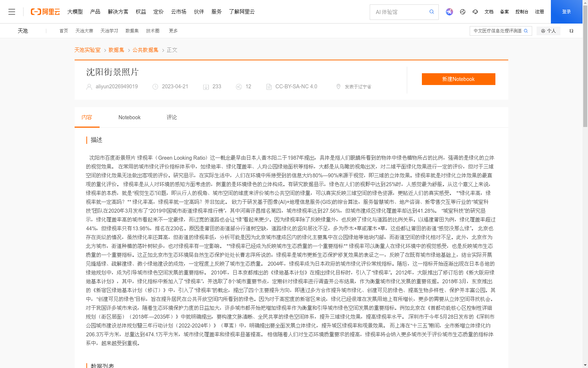Click author name aliyun2026949019
Viewport: 588px width, 368px height.
pos(117,87)
